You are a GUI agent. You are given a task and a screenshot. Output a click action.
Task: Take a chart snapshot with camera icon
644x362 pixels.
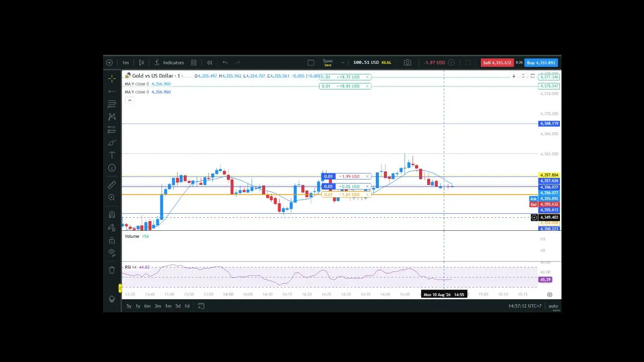(x=408, y=63)
